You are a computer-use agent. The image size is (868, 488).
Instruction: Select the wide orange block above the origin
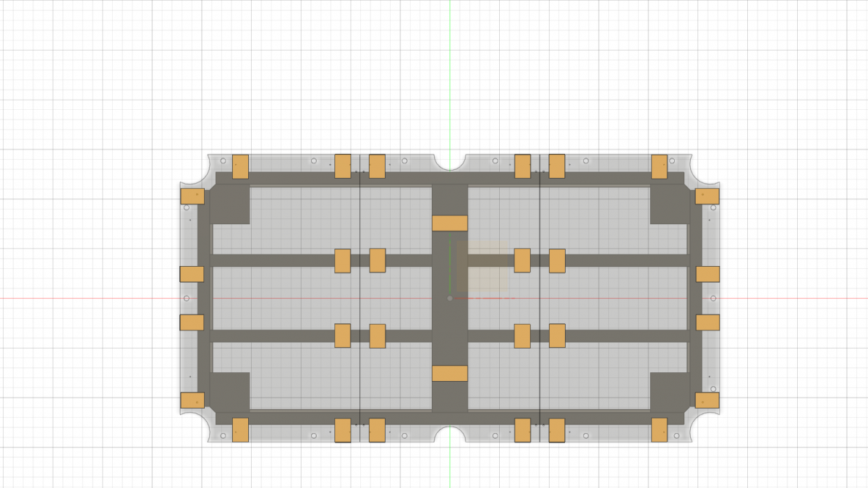click(450, 223)
